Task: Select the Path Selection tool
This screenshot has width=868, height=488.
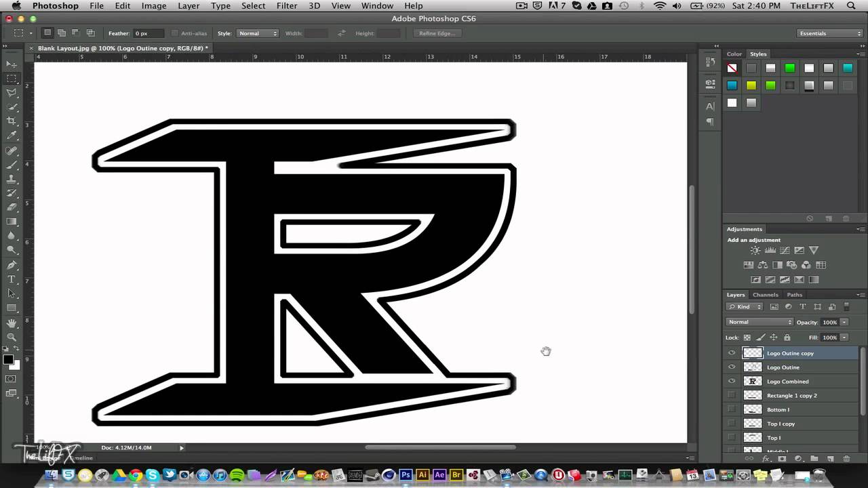Action: [x=12, y=293]
